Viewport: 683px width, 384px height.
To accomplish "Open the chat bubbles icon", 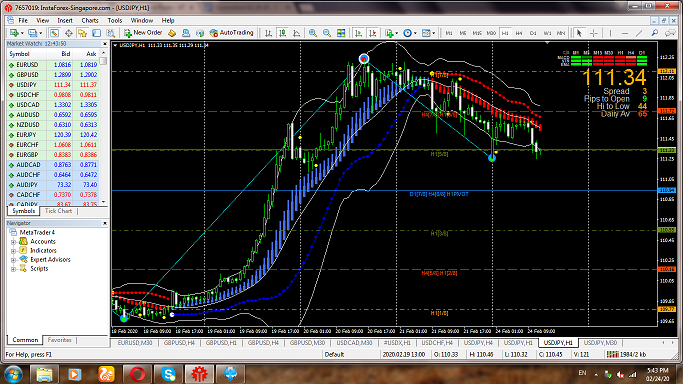I will coord(669,33).
